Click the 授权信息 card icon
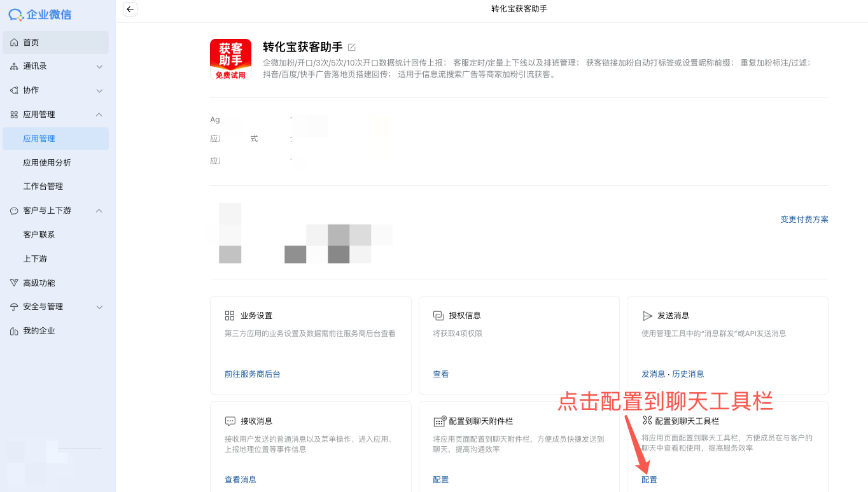The height and width of the screenshot is (492, 868). click(x=438, y=316)
